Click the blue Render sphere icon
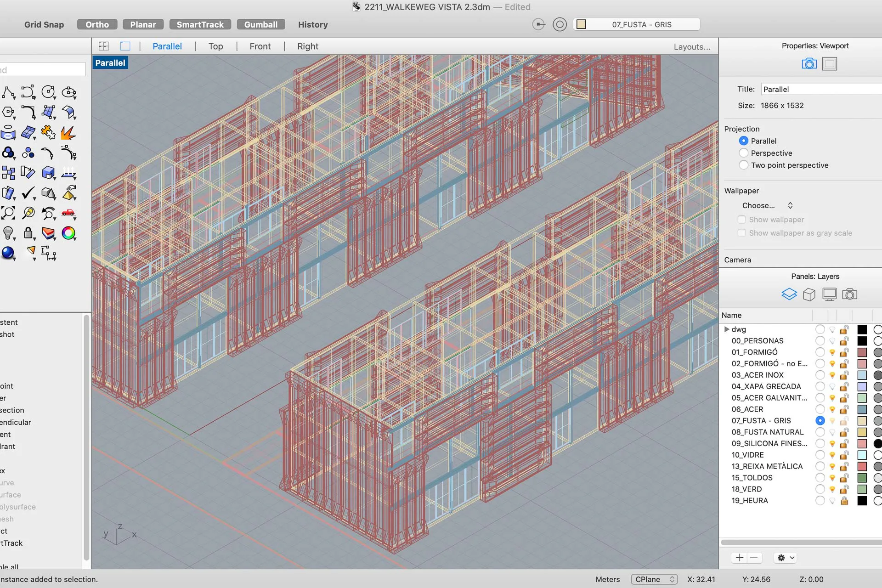This screenshot has width=882, height=588. tap(8, 253)
